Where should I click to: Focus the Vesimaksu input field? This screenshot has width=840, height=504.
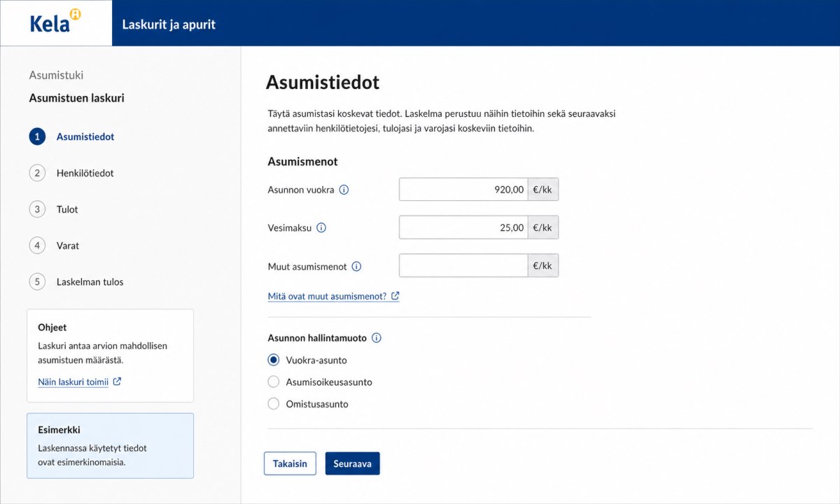pyautogui.click(x=463, y=227)
